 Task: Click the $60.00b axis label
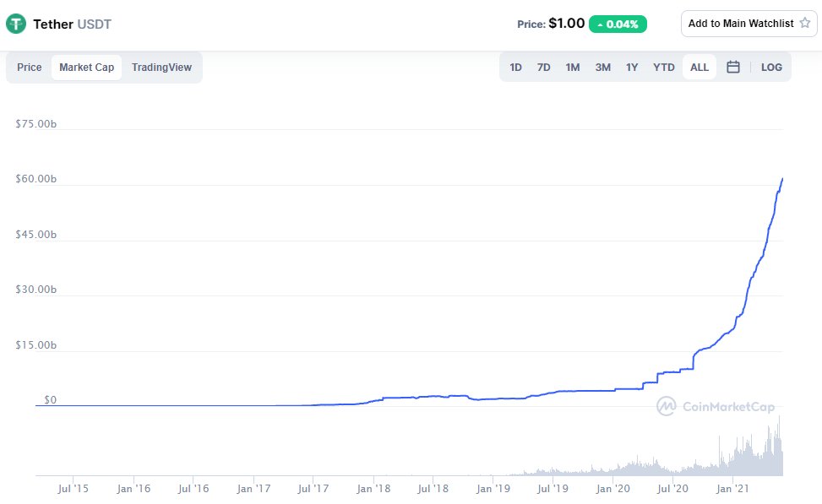point(35,179)
